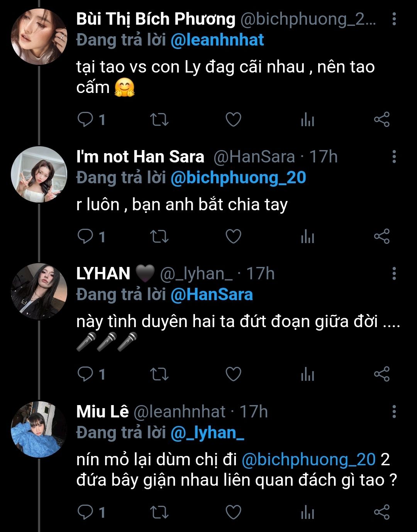The width and height of the screenshot is (417, 532).
Task: Open @HanSara profile from LYHAN's reply line
Action: 212,295
